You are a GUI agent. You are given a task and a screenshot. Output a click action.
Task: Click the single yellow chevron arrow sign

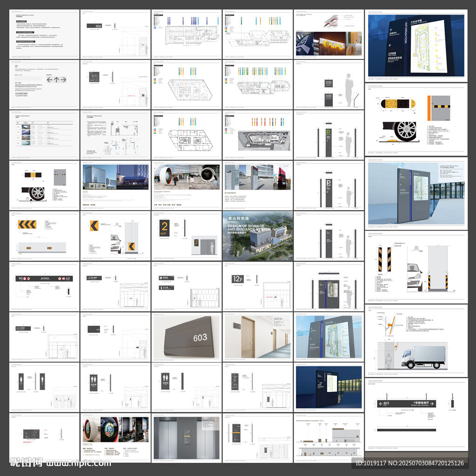pyautogui.click(x=94, y=226)
